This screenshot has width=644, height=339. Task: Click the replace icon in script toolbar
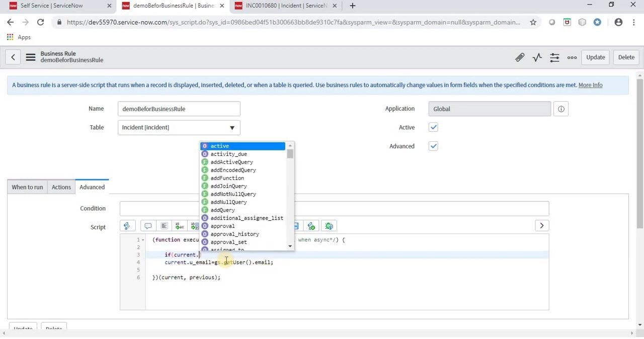coord(180,226)
